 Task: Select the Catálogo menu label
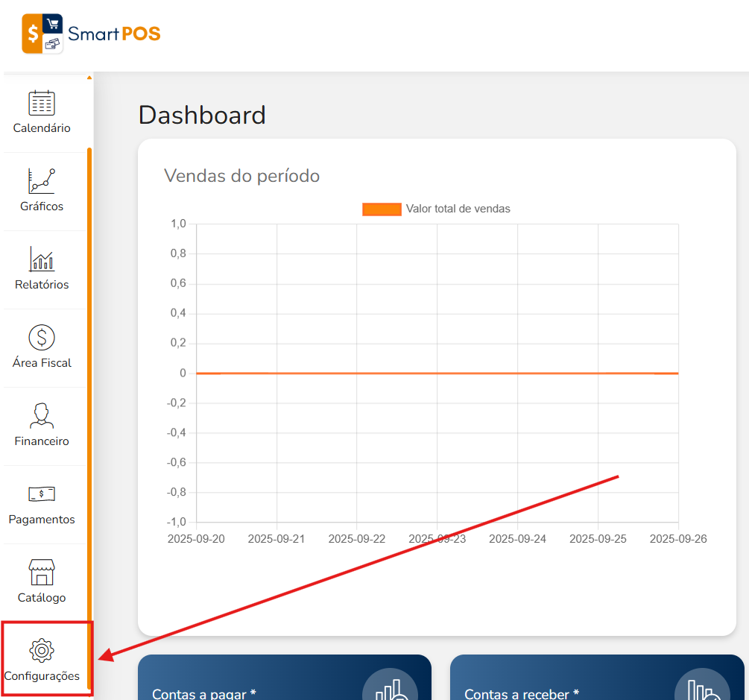42,598
